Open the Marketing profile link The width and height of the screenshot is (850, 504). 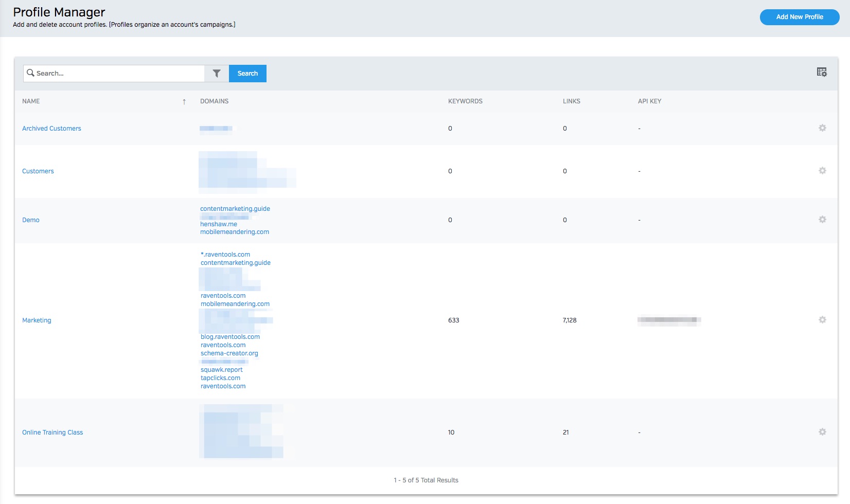[37, 320]
